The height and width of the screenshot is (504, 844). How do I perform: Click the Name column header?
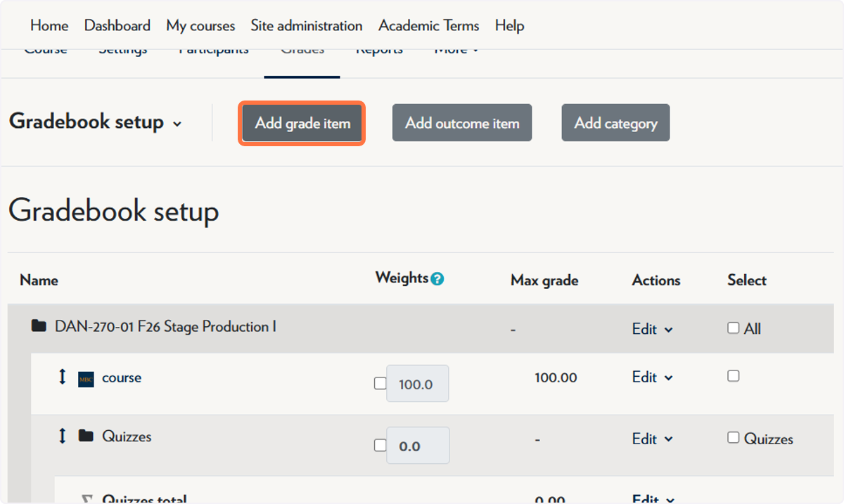pyautogui.click(x=39, y=280)
